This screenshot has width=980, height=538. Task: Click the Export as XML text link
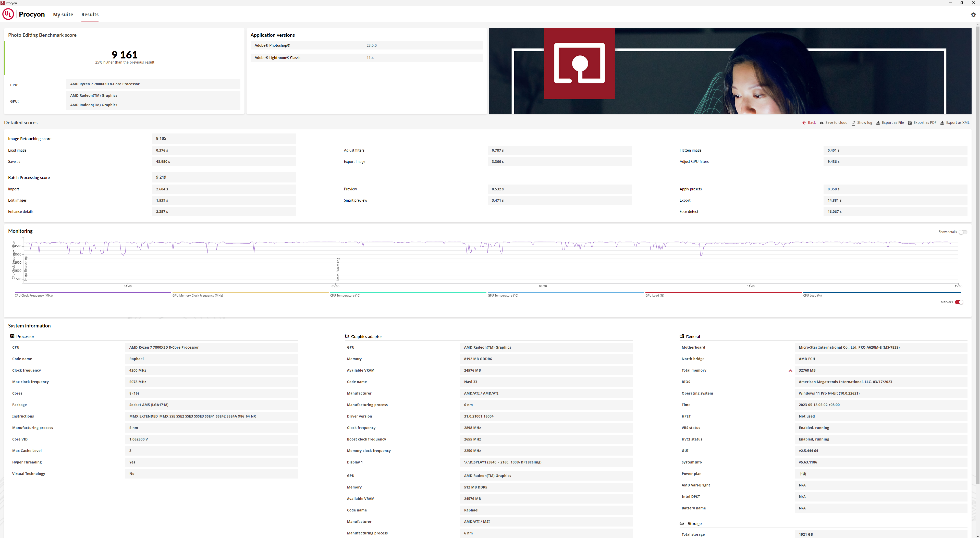tap(958, 123)
